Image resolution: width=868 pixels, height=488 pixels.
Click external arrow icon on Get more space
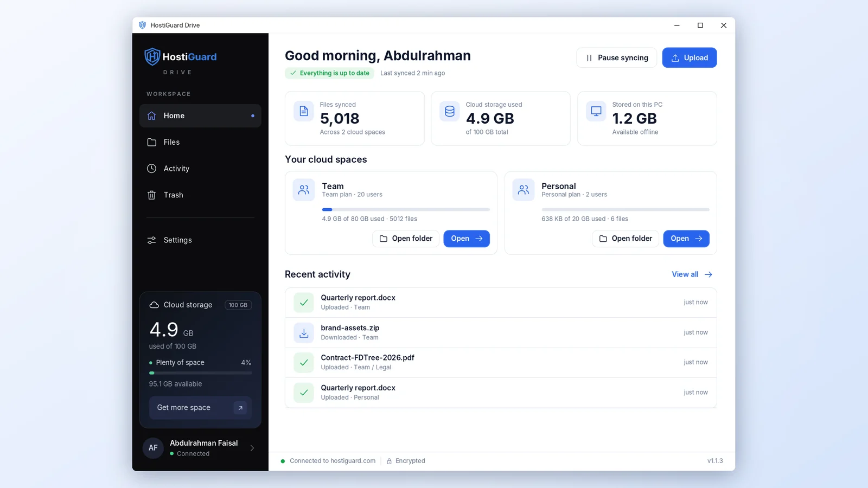pyautogui.click(x=240, y=408)
